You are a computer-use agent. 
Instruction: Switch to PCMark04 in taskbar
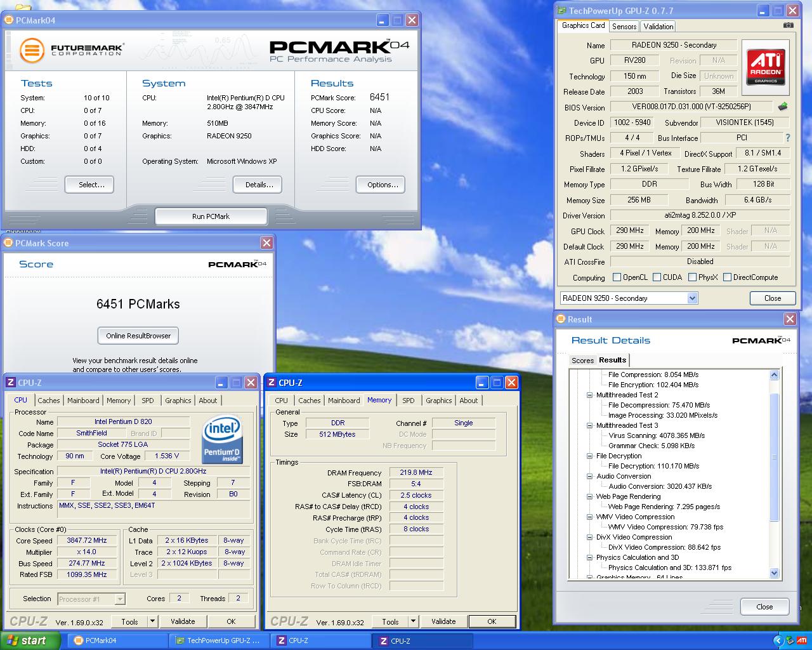tap(118, 640)
